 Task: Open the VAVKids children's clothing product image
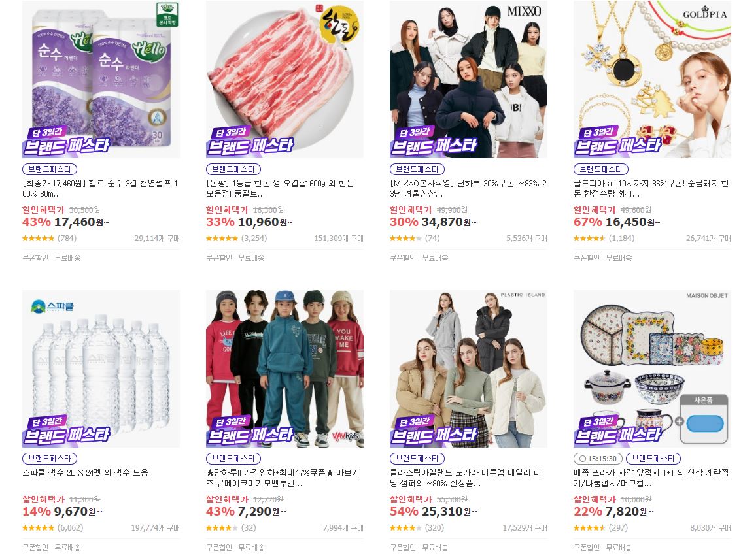(x=285, y=369)
